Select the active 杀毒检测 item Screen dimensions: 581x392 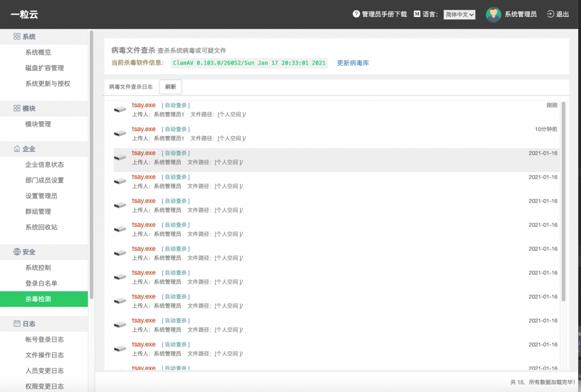pos(44,299)
